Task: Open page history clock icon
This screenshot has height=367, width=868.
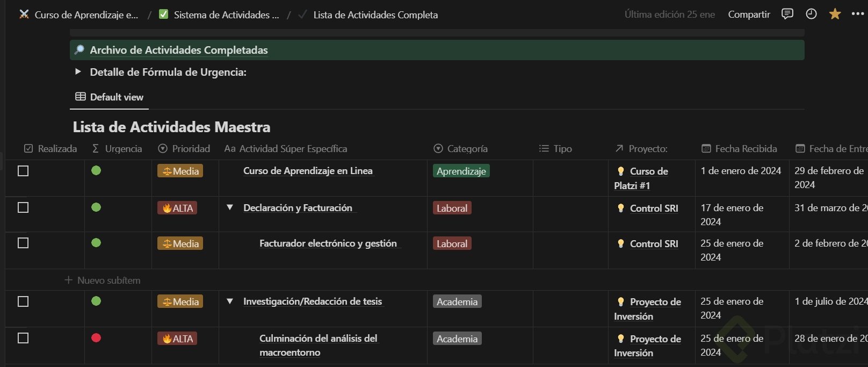Action: point(811,14)
